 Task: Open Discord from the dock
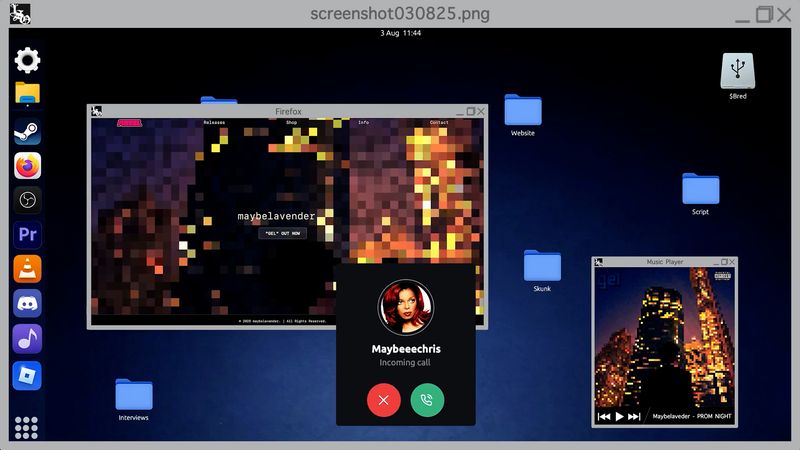[27, 304]
